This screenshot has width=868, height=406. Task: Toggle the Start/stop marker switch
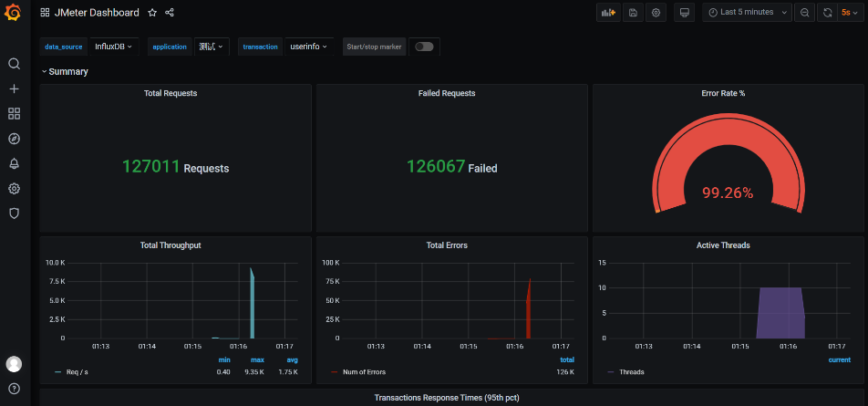[x=425, y=47]
